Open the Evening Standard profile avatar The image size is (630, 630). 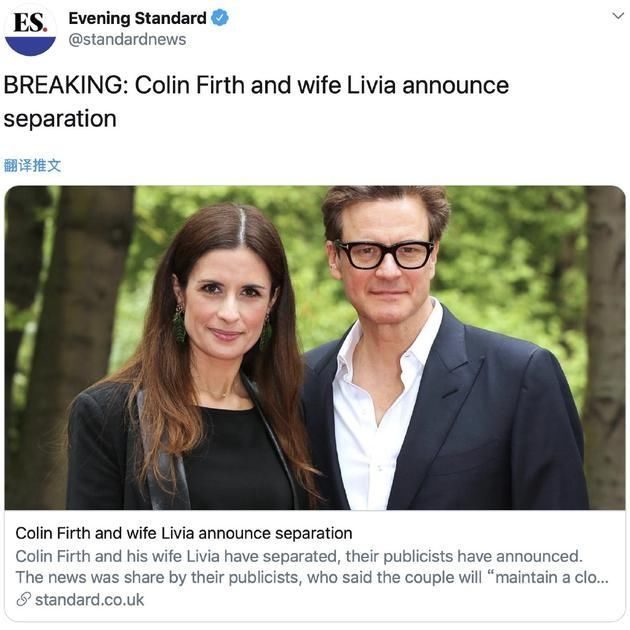(30, 31)
